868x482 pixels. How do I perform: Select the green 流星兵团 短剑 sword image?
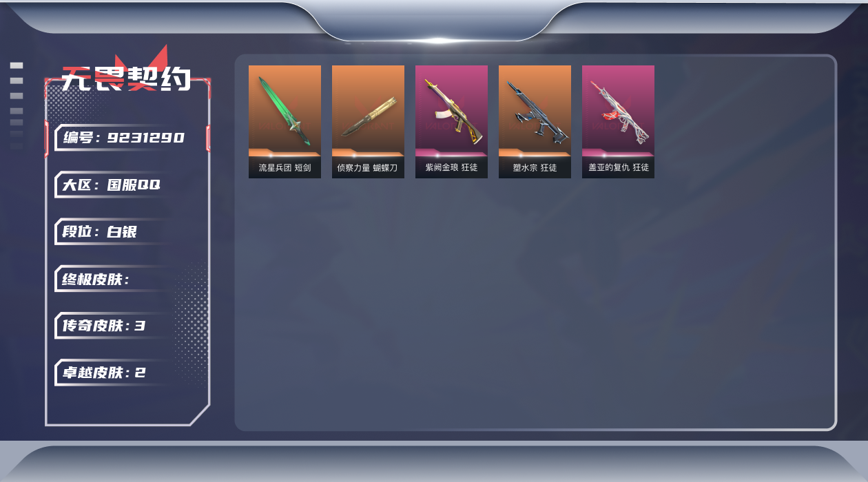coord(285,111)
